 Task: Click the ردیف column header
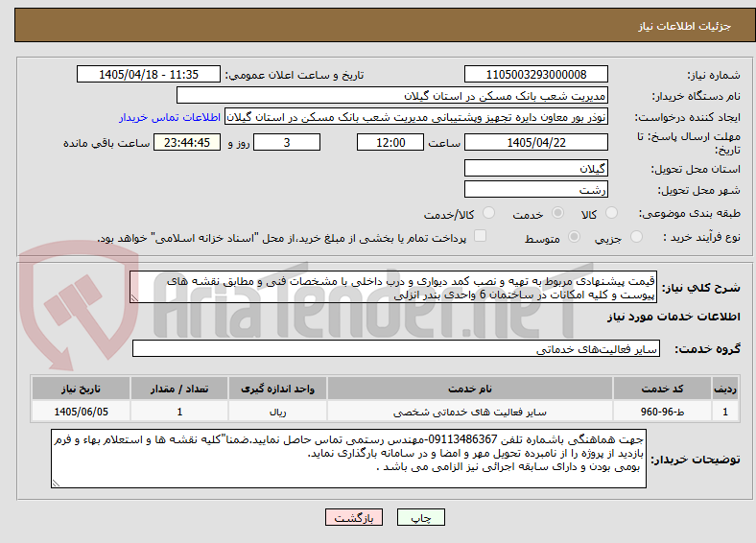(725, 389)
